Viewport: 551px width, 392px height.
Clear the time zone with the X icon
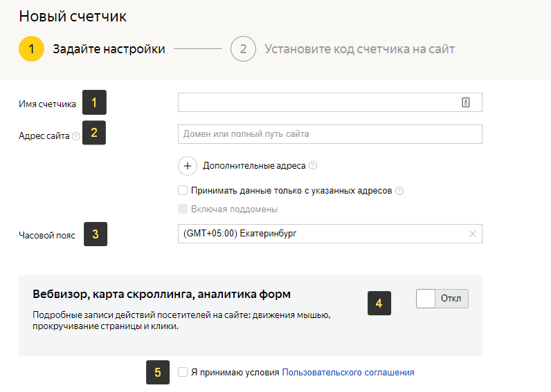click(x=473, y=234)
